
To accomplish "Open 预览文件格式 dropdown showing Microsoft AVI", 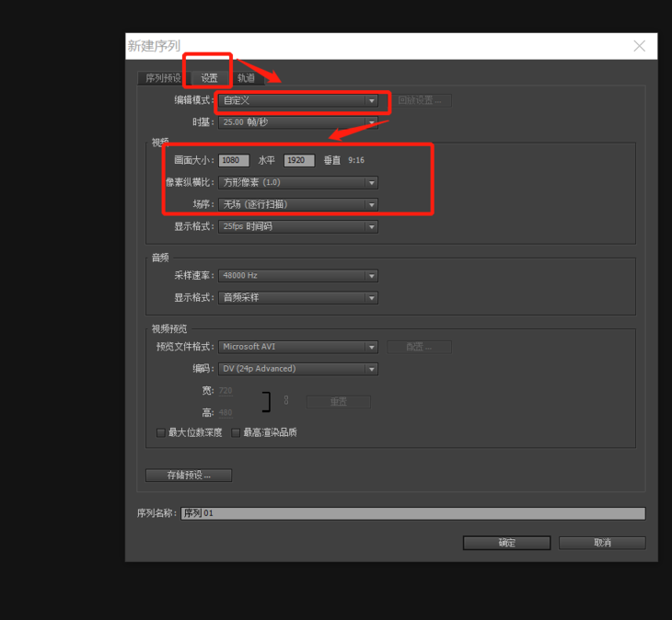I will click(x=298, y=347).
